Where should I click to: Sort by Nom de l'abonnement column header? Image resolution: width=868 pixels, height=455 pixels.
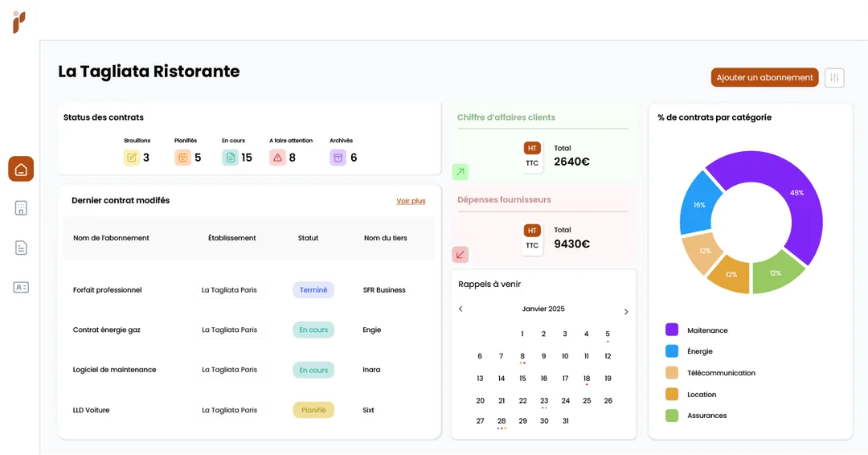click(x=111, y=238)
